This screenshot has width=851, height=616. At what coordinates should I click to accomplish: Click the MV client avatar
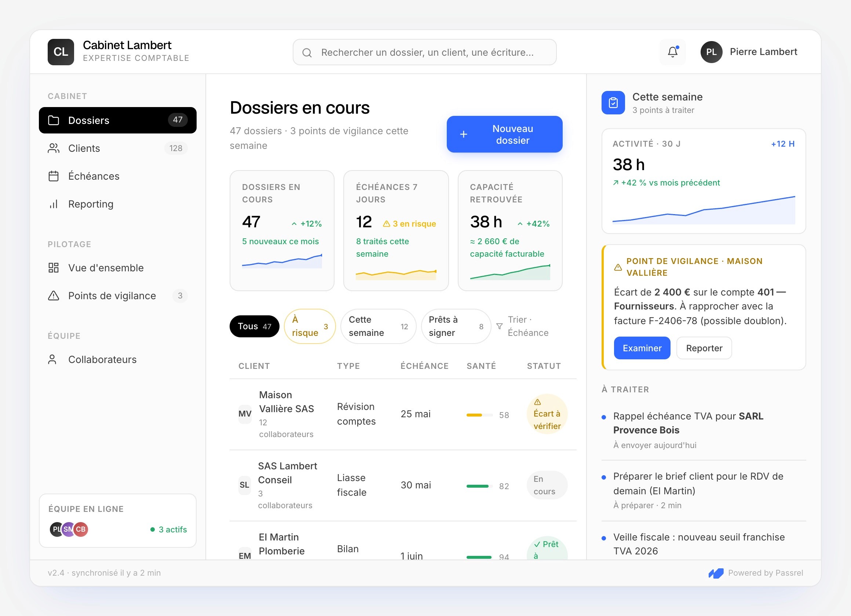(245, 414)
